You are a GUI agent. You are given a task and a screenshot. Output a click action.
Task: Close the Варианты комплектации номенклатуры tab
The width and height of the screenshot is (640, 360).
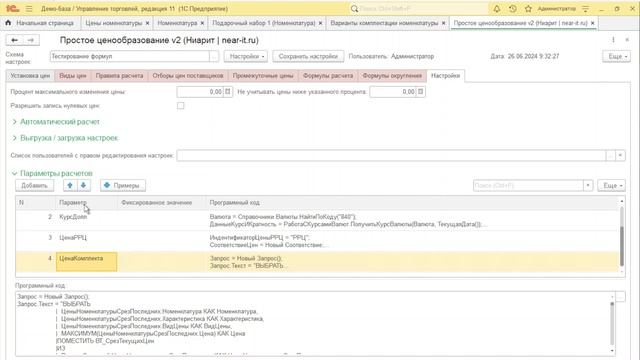[x=443, y=23]
